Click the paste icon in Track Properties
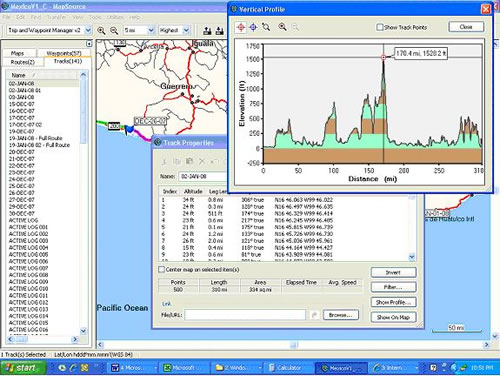This screenshot has height=376, width=500. 189,161
